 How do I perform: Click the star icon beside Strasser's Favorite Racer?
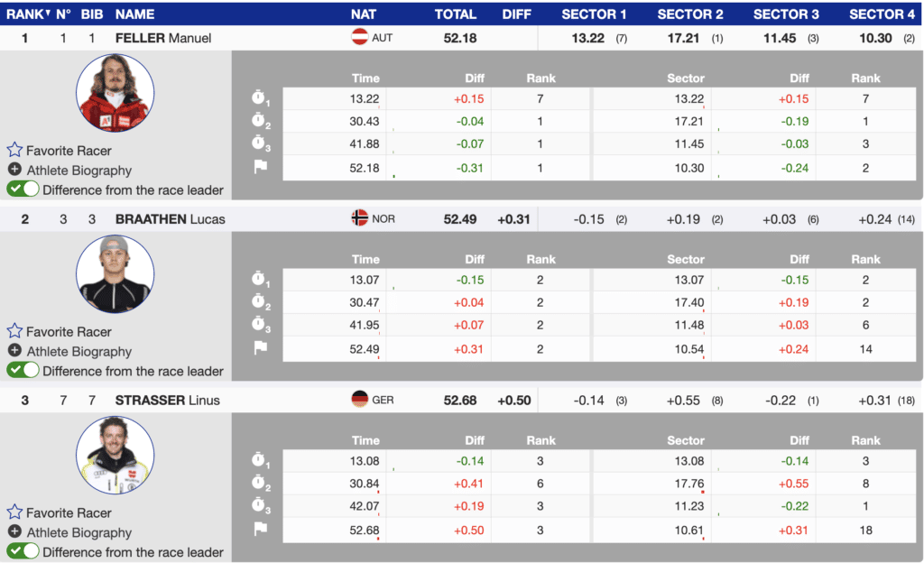(14, 512)
